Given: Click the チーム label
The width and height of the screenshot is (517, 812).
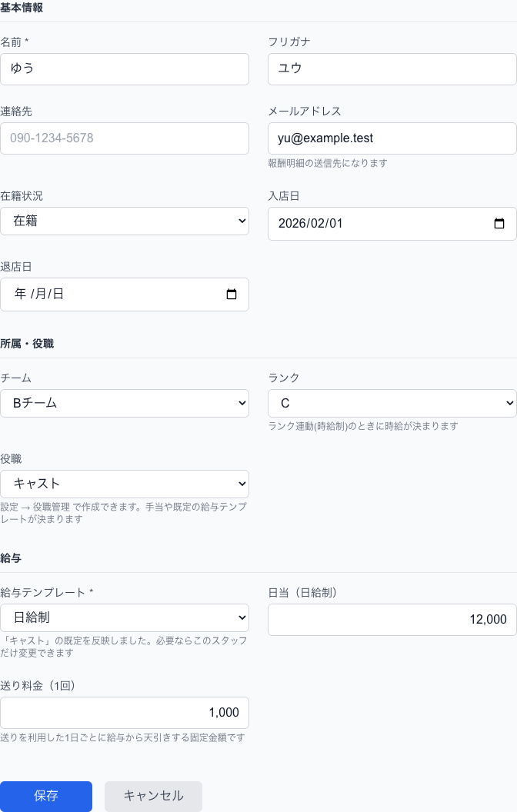Looking at the screenshot, I should click(x=15, y=378).
